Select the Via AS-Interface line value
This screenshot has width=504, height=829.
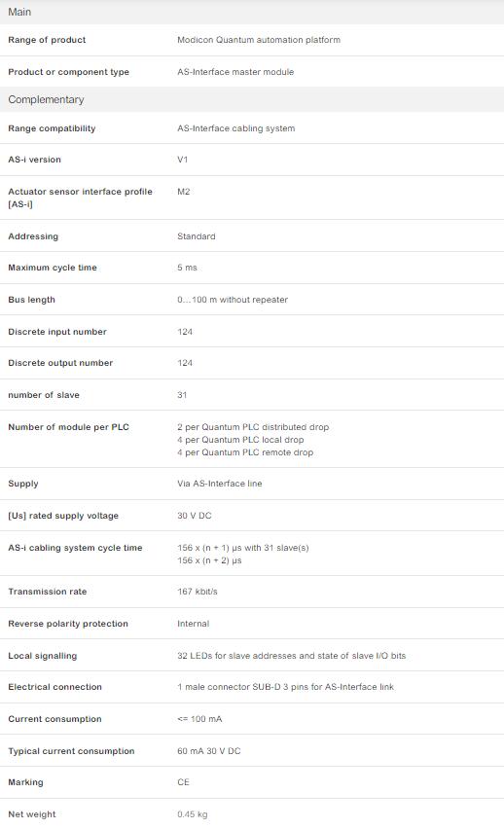click(x=220, y=484)
